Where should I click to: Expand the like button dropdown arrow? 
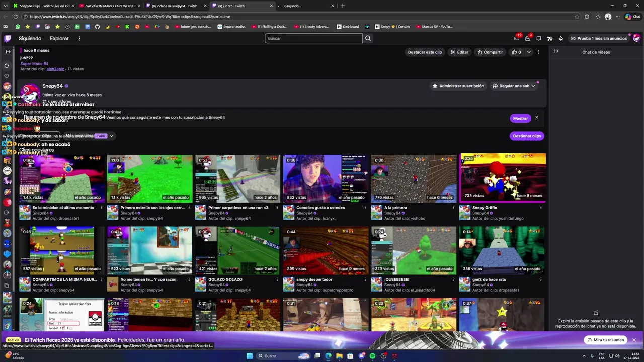529,52
